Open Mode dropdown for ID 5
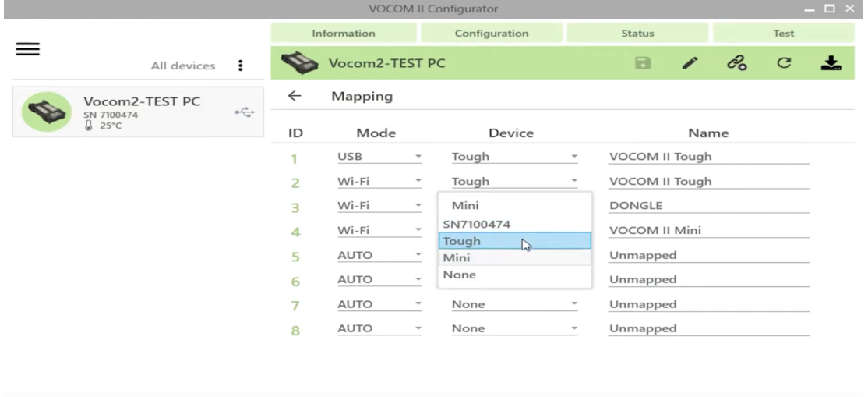Viewport: 868px width, 397px height. pos(379,255)
